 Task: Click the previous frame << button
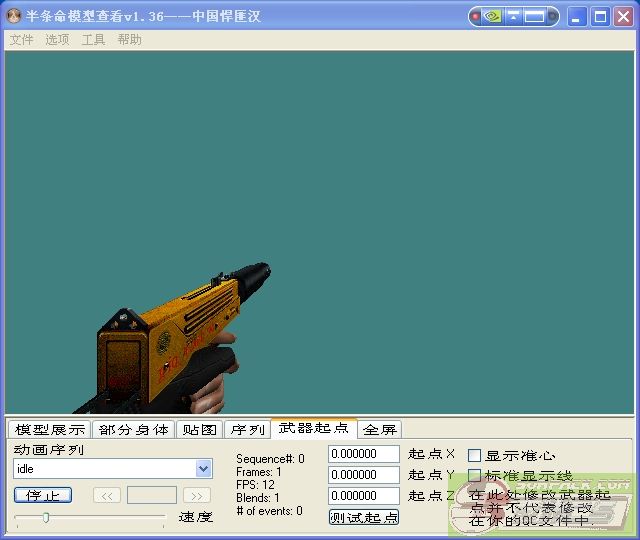tap(107, 495)
